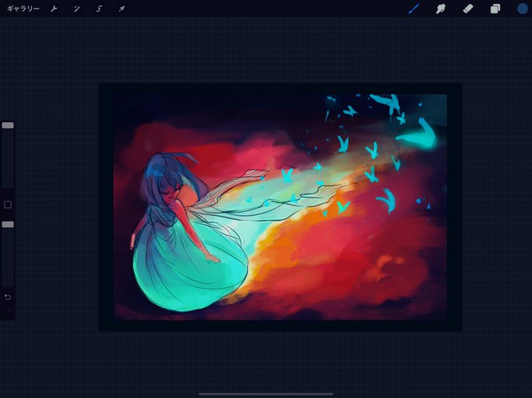
Task: Undo the last stroke with the undo arrow
Action: pyautogui.click(x=8, y=297)
